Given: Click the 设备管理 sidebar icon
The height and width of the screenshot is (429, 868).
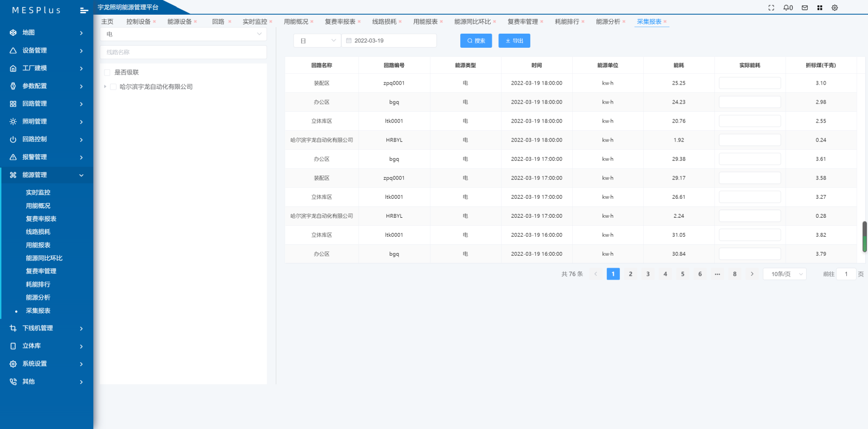Looking at the screenshot, I should pyautogui.click(x=13, y=51).
